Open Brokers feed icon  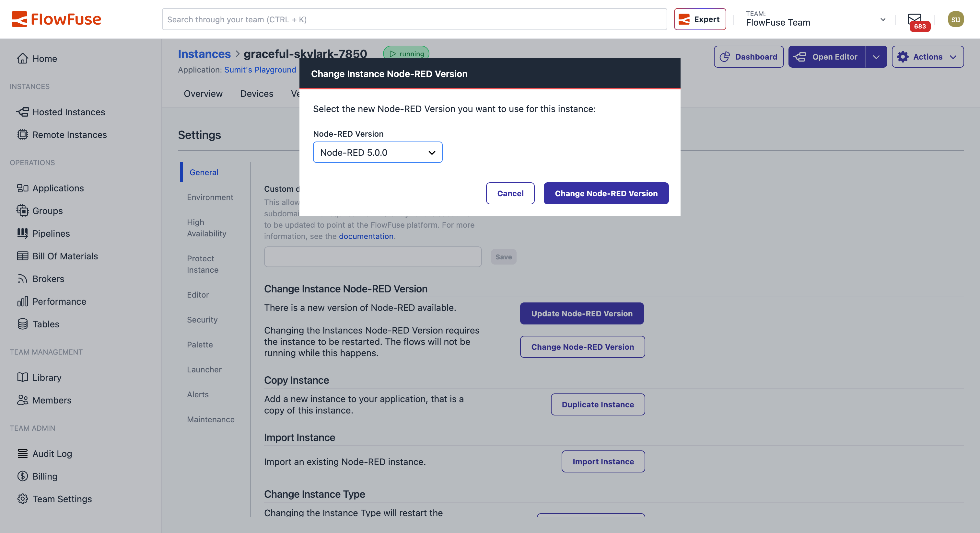click(x=22, y=279)
